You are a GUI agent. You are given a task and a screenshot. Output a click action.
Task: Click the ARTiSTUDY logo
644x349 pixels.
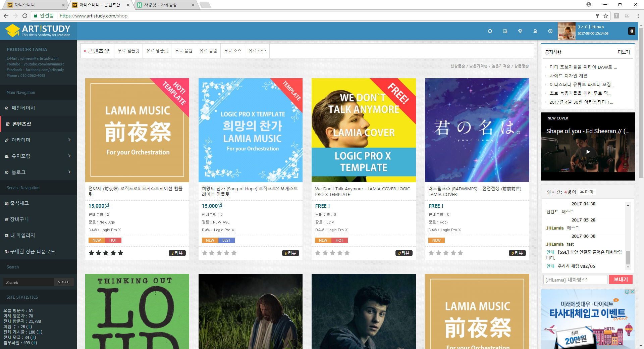click(x=38, y=31)
